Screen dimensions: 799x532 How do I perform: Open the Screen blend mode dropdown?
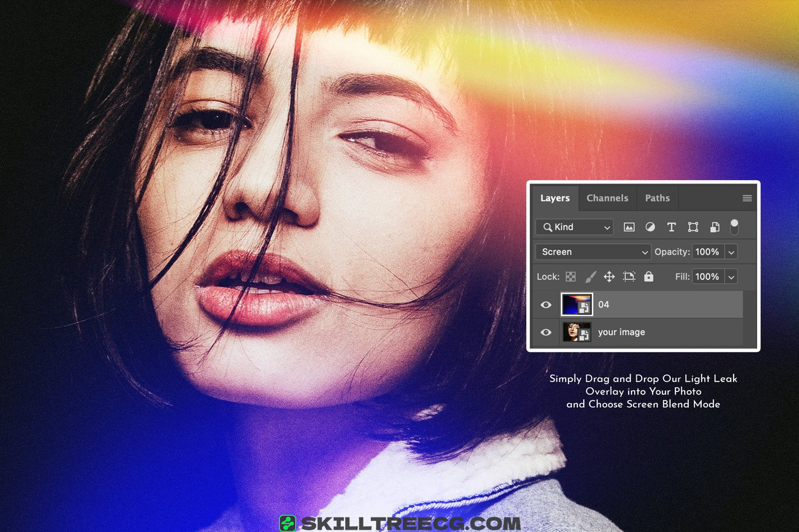(x=593, y=252)
